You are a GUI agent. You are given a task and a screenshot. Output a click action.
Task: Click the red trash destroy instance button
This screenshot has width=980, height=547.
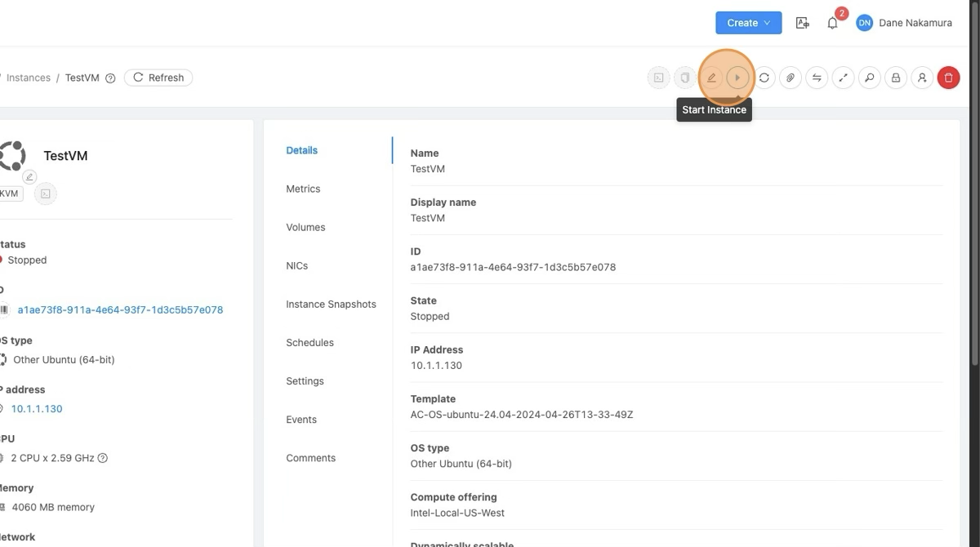coord(948,78)
